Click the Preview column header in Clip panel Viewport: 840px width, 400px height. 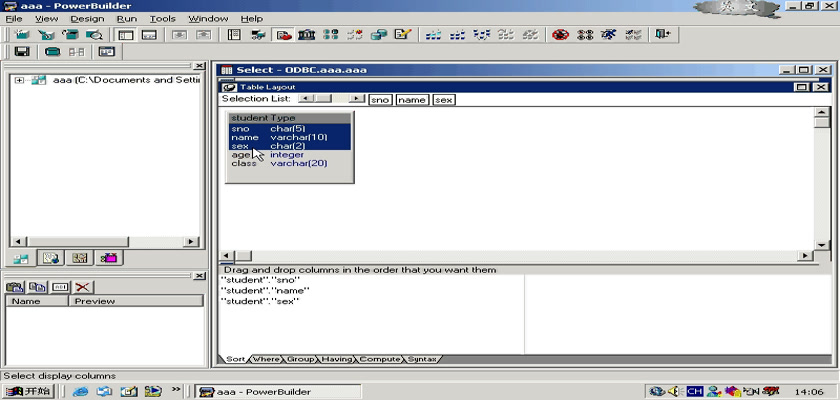(x=136, y=301)
